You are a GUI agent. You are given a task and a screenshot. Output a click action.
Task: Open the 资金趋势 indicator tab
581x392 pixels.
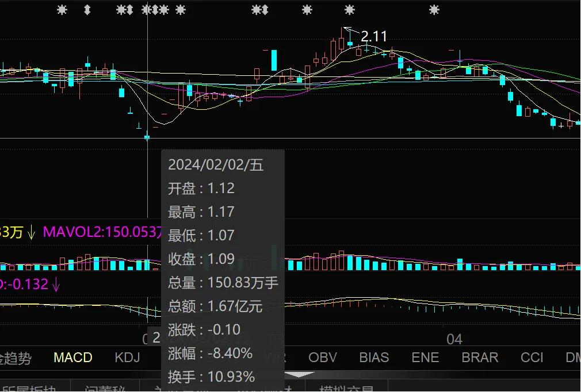(x=16, y=358)
